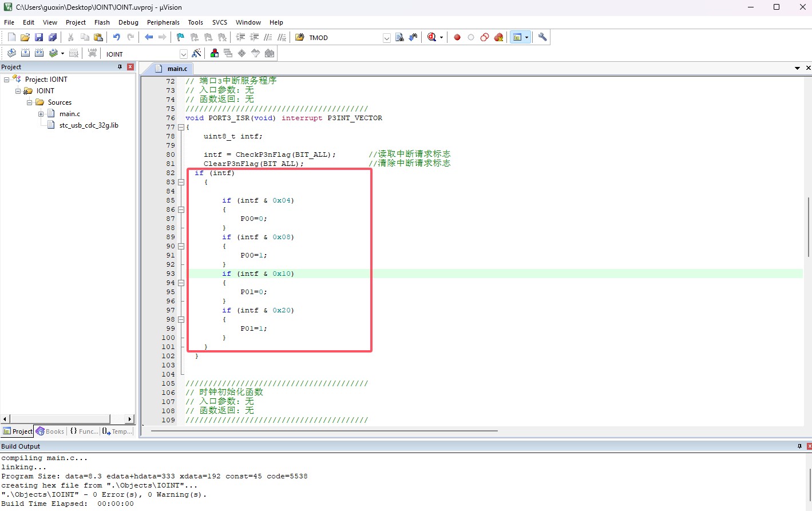Collapse the Sources folder node
Viewport: 812px width, 511px height.
point(30,102)
